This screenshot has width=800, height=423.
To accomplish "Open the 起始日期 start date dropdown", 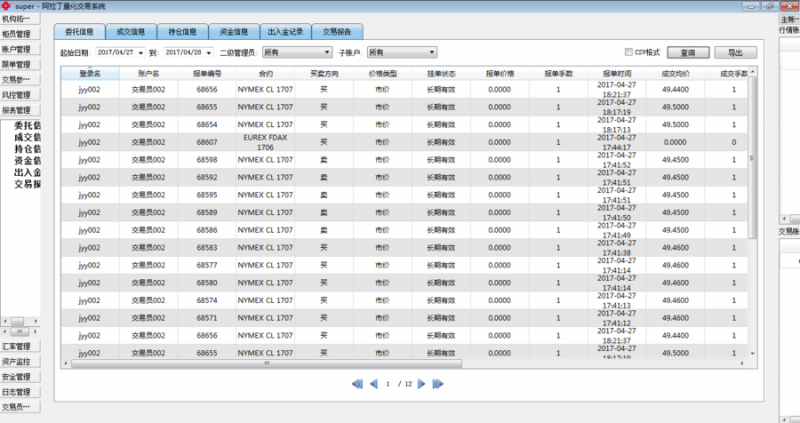I will click(x=141, y=53).
